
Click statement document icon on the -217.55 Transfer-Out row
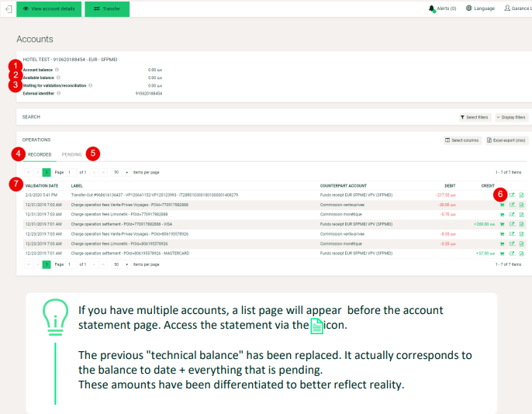[x=521, y=195]
